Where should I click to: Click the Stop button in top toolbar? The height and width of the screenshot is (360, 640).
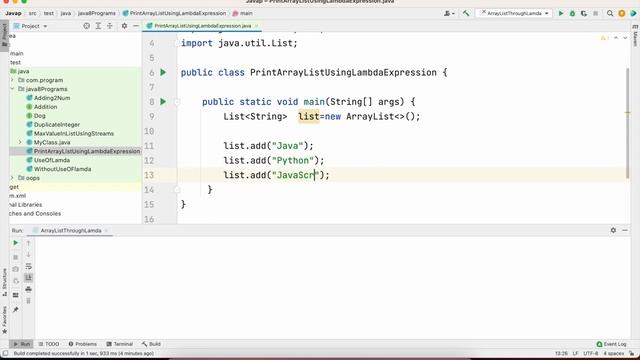(596, 13)
